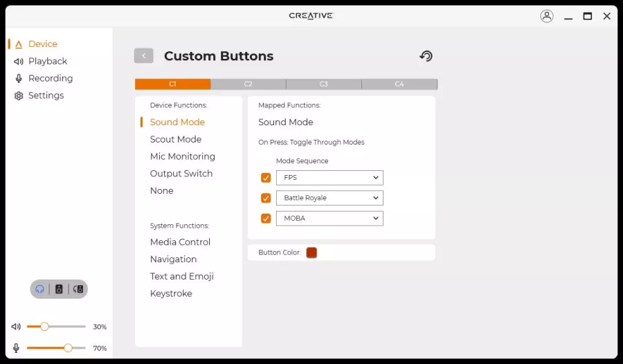Click the reset to default icon
The width and height of the screenshot is (623, 364).
tap(426, 56)
